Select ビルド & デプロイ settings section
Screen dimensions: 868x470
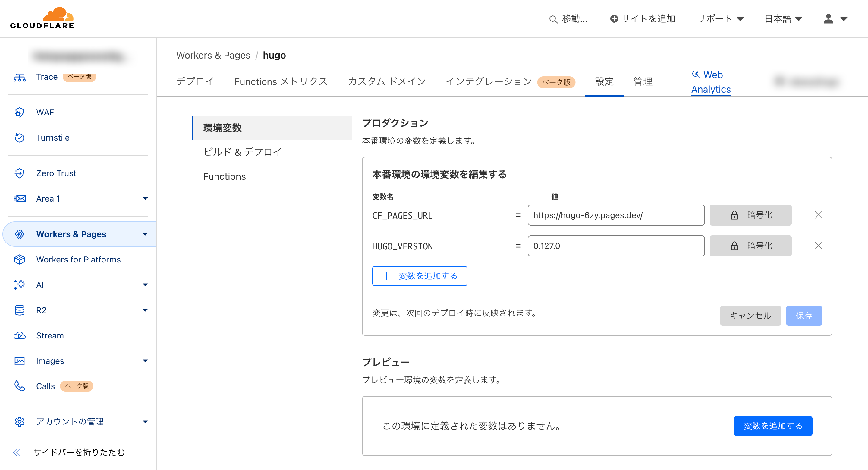point(242,152)
